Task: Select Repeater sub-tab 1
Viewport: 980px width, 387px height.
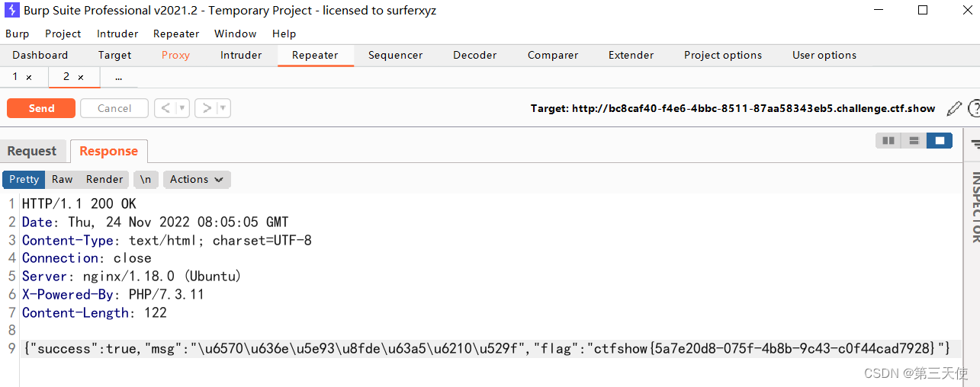Action: click(15, 77)
